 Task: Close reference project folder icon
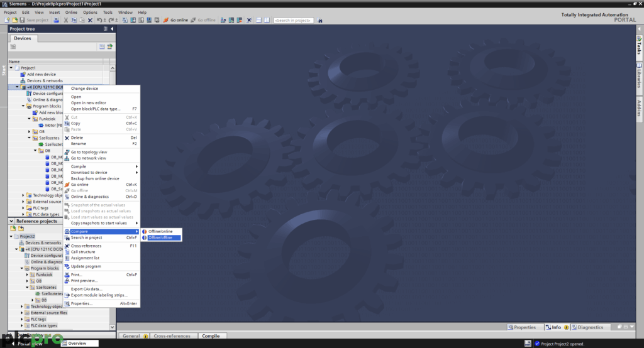tap(21, 228)
